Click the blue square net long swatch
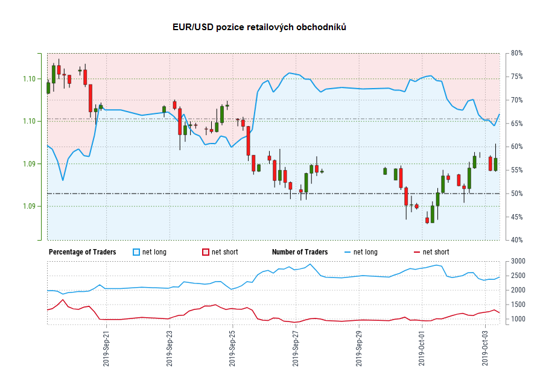Viewport: 543px width, 392px height. 136,252
